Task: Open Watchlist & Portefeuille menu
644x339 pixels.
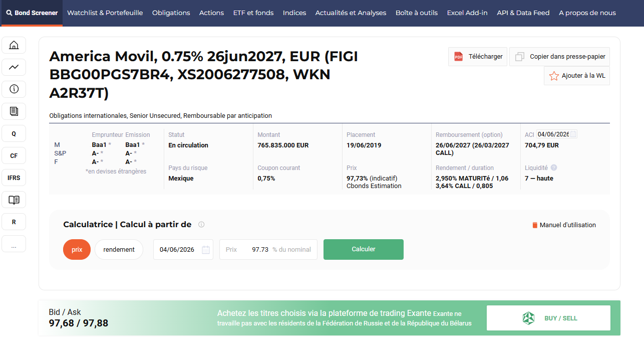Action: pyautogui.click(x=105, y=13)
